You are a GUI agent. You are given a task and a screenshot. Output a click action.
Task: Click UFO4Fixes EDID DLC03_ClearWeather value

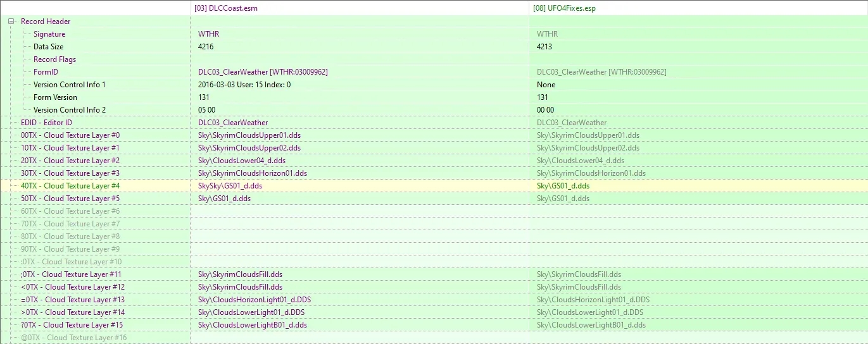click(572, 123)
